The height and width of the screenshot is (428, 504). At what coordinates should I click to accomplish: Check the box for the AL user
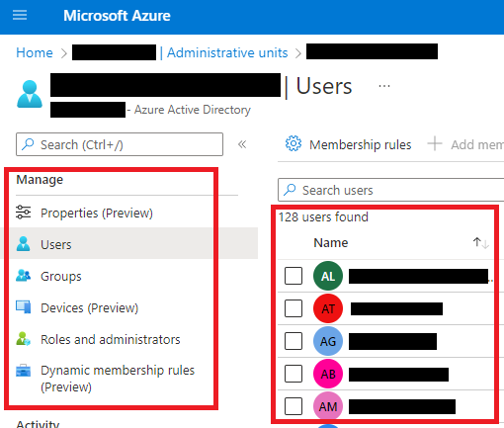294,276
